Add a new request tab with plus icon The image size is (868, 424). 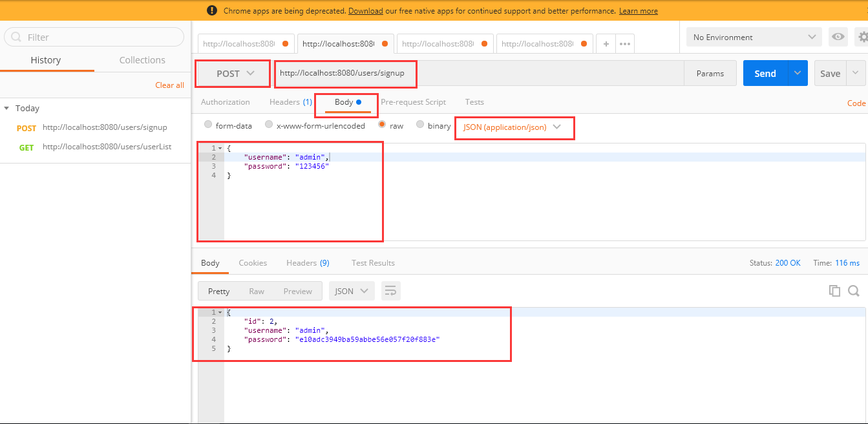click(x=606, y=44)
